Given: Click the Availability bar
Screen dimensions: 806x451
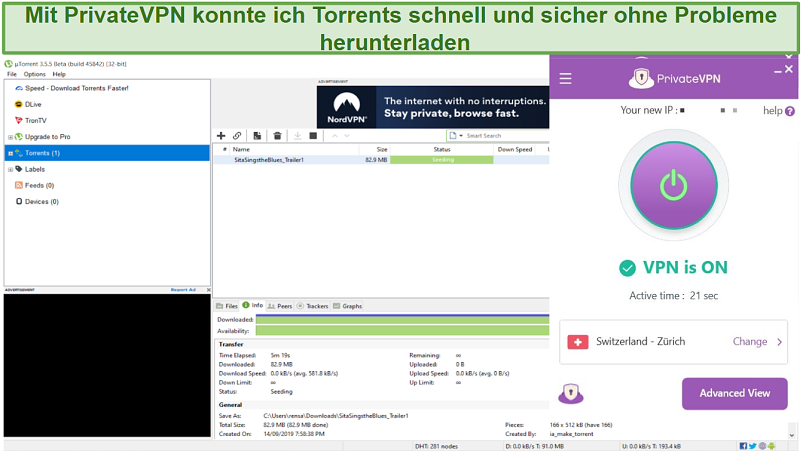Looking at the screenshot, I should point(402,331).
